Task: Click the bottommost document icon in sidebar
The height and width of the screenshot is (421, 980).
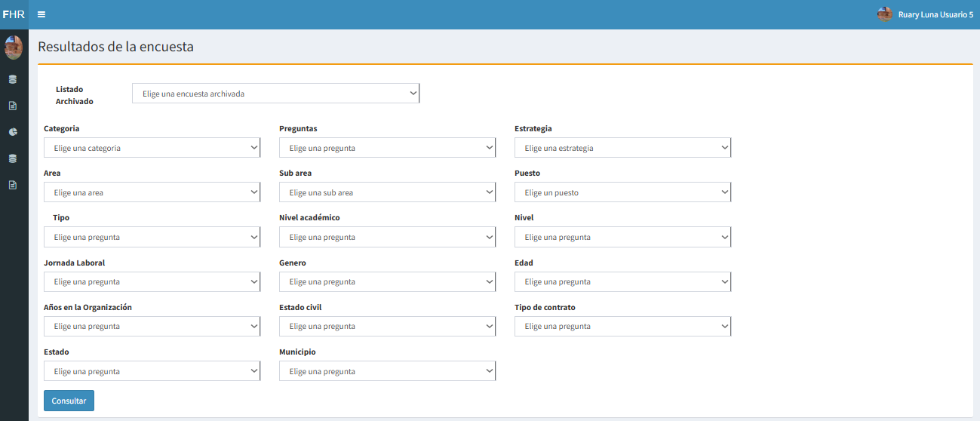Action: pos(13,185)
